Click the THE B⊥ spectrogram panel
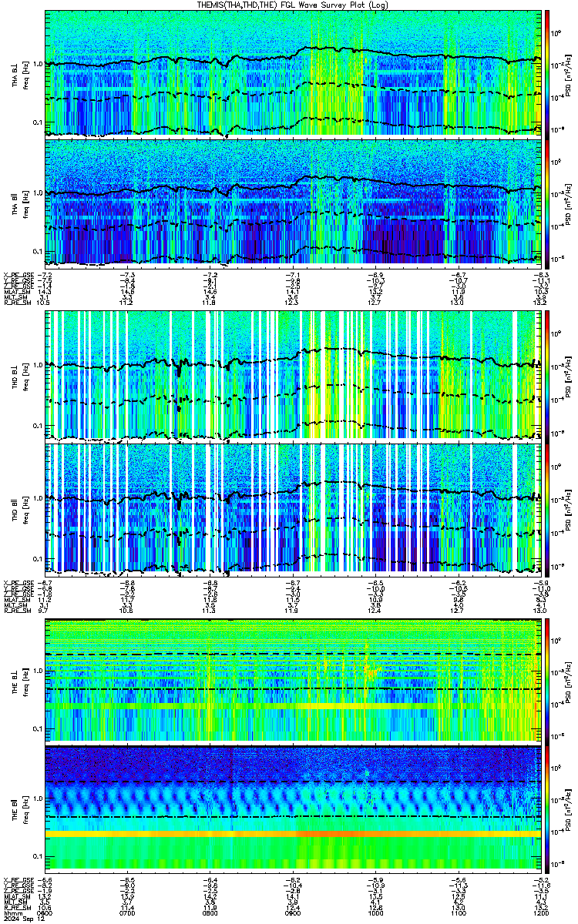 click(293, 679)
